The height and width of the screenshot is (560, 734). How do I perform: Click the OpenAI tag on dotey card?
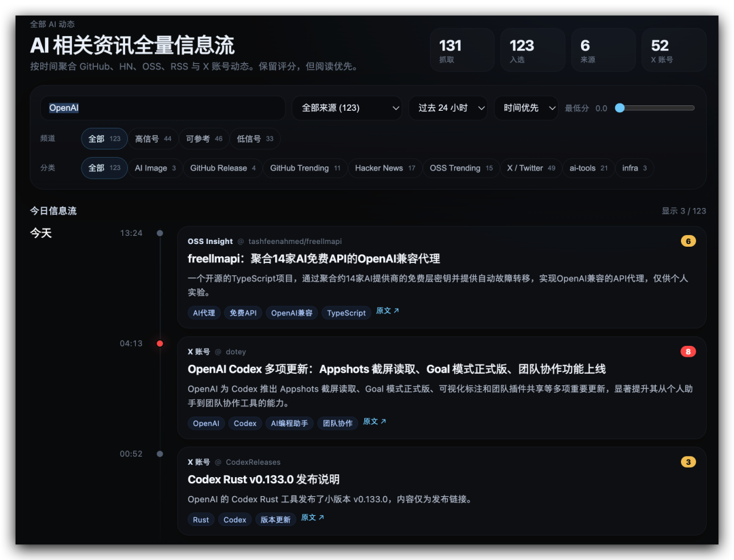click(206, 423)
